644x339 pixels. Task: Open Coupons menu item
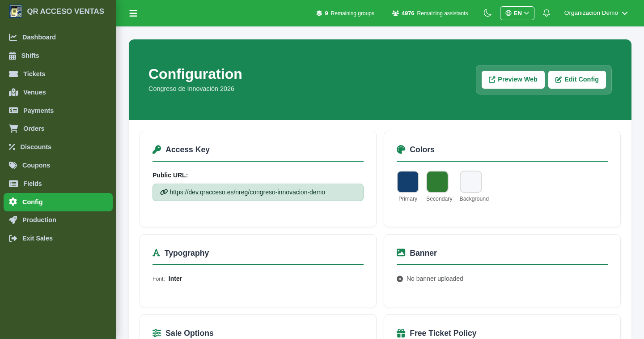pos(58,165)
